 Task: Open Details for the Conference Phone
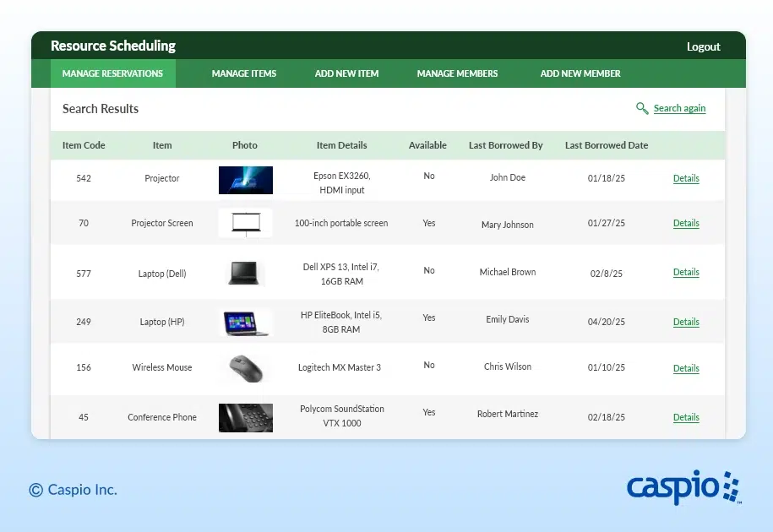(686, 417)
